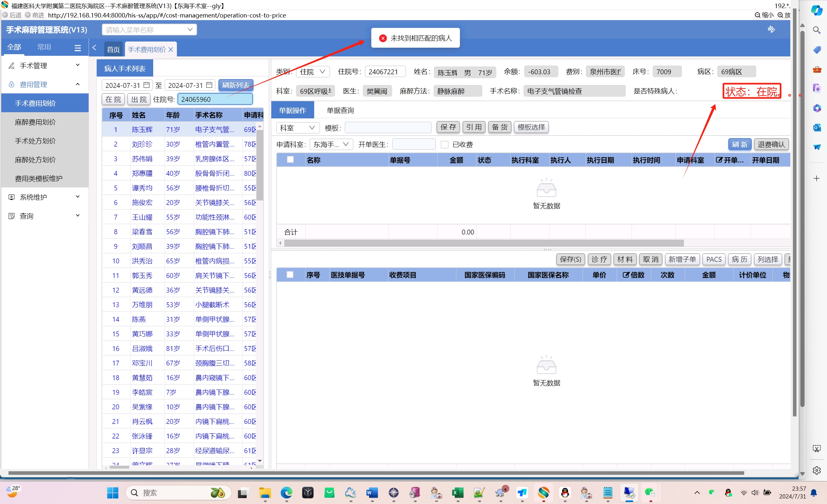The image size is (827, 504).
Task: Click the back arrow beside the 首页 tab
Action: (x=94, y=48)
